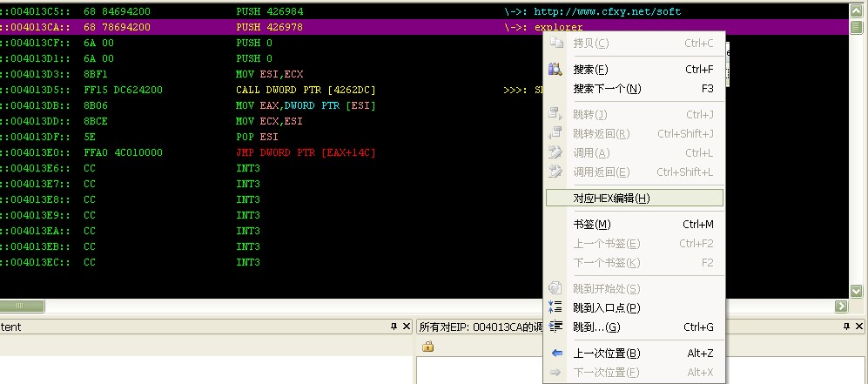Screen dimensions: 868x384
Task: Select the INT3 row at 004013EC
Action: pos(425,262)
